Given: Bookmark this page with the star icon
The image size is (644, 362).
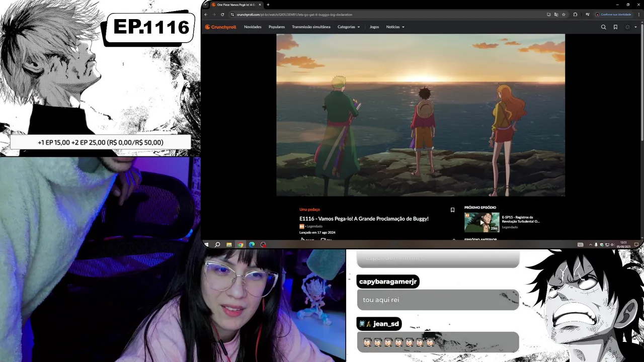Looking at the screenshot, I should 563,15.
